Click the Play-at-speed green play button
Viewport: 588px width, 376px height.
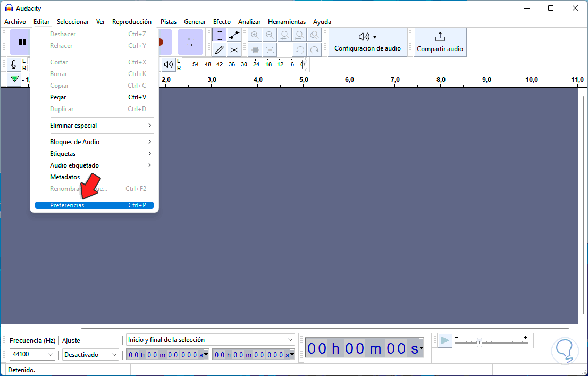[x=445, y=341]
